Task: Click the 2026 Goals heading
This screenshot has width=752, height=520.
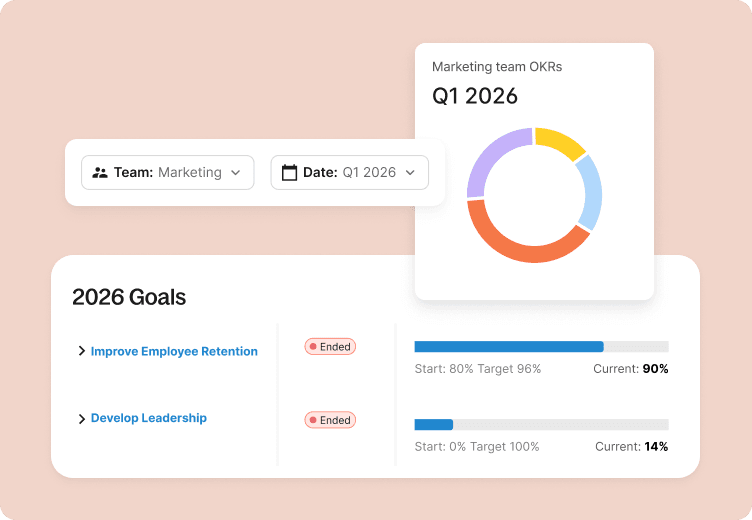Action: pos(129,297)
